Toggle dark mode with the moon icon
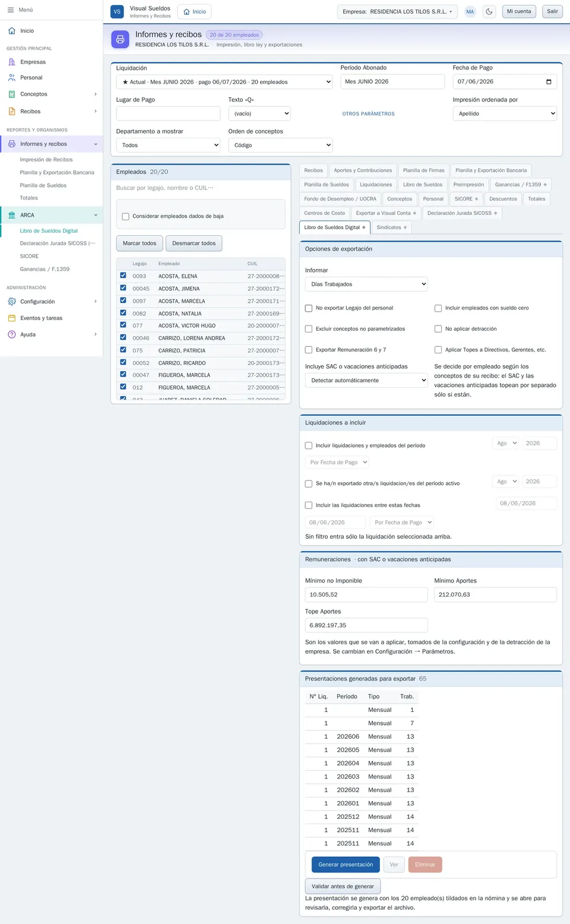570x924 pixels. coord(489,11)
